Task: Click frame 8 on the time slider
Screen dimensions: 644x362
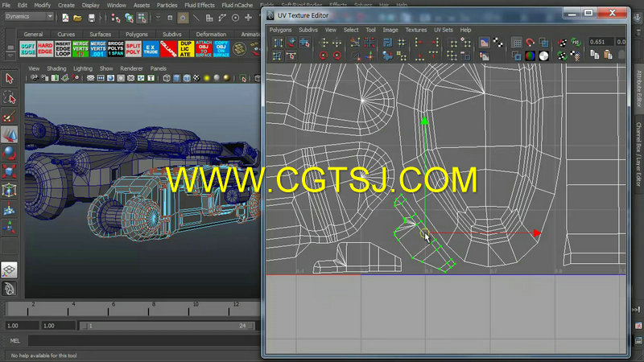Action: point(153,309)
